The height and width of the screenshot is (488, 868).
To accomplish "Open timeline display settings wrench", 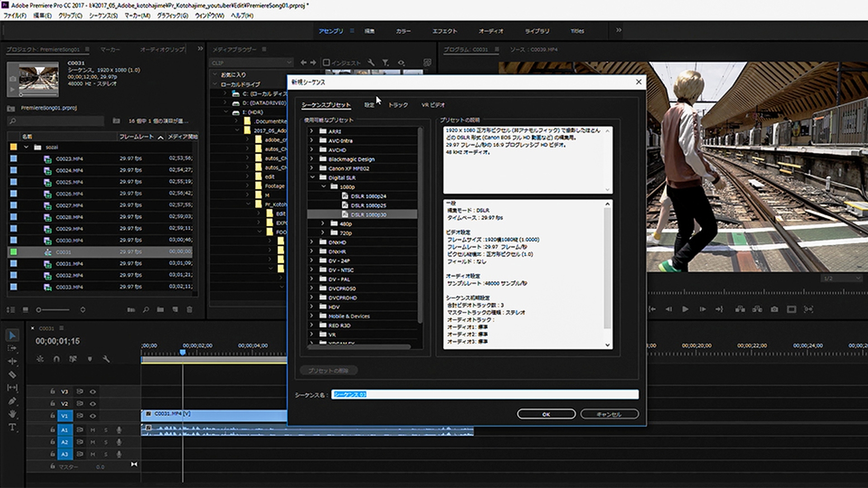I will [x=106, y=359].
